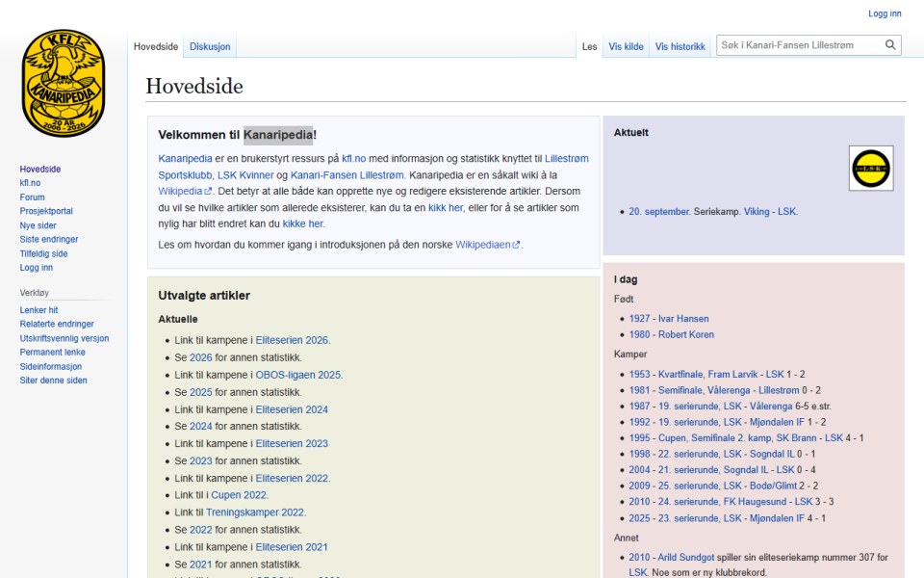Open OBOS-ligaen 2025 link

tap(298, 375)
